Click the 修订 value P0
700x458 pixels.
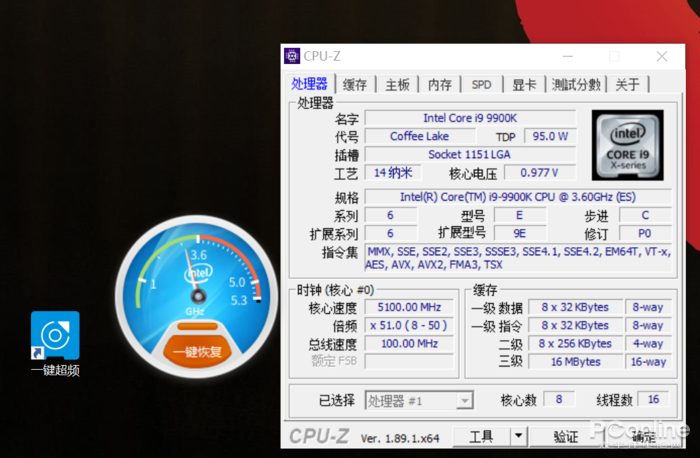[645, 233]
